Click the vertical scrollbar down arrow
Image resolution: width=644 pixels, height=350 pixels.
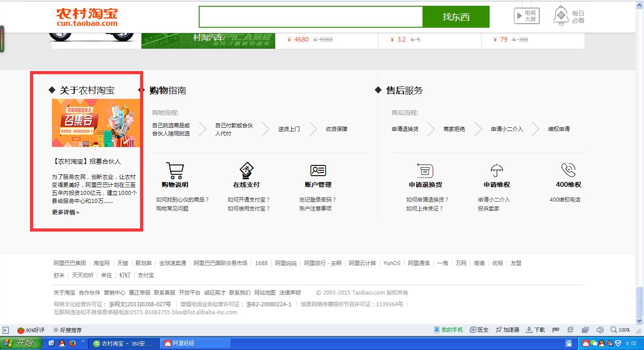point(639,320)
